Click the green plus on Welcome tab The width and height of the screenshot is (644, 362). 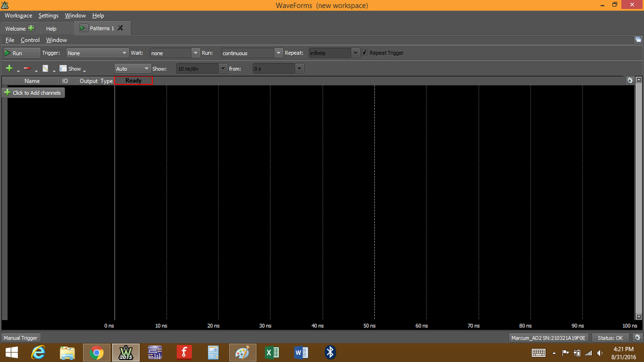[x=31, y=28]
